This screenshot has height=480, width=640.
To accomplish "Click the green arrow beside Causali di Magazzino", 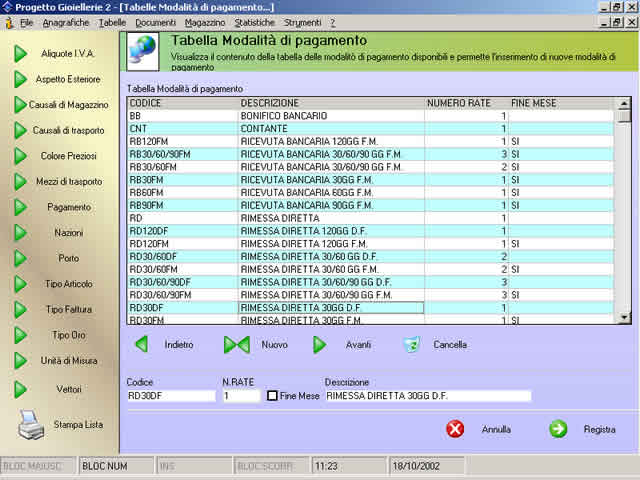I will coord(20,105).
